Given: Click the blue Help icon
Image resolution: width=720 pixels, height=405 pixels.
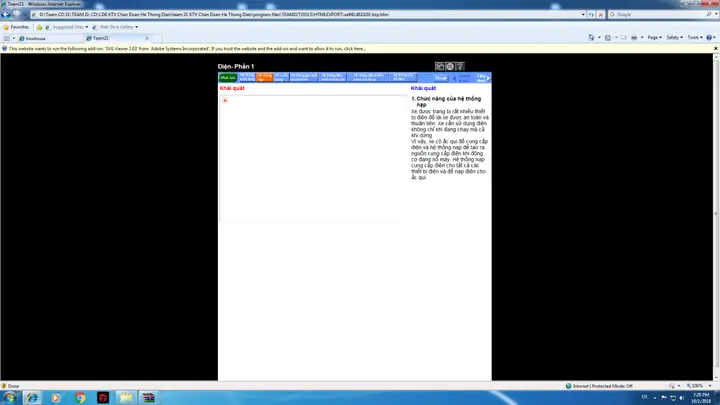Looking at the screenshot, I should (x=710, y=38).
